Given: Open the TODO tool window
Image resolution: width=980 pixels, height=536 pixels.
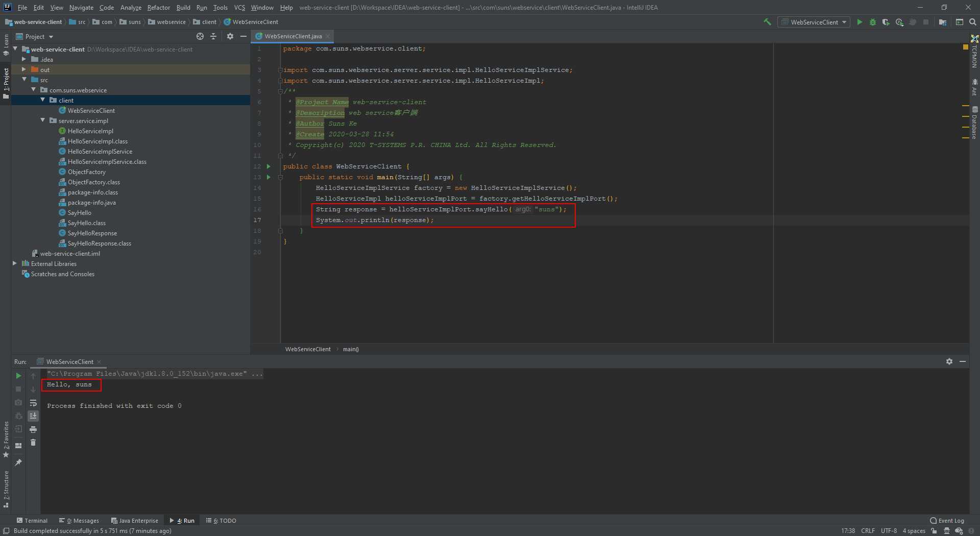Looking at the screenshot, I should [221, 521].
